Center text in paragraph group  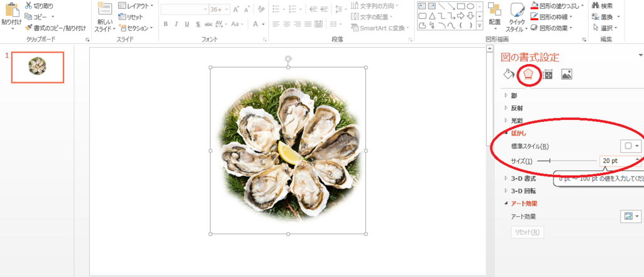tap(286, 24)
